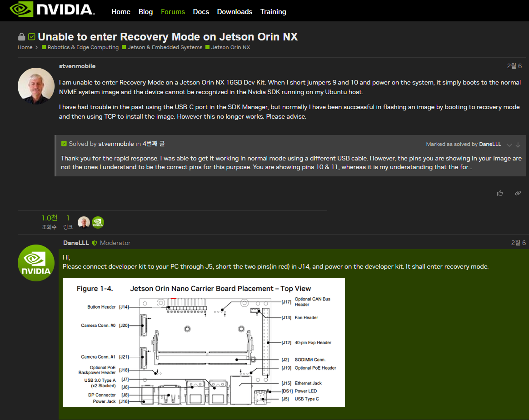Open the Docs menu item
Screen dimensions: 529x420
pos(201,12)
